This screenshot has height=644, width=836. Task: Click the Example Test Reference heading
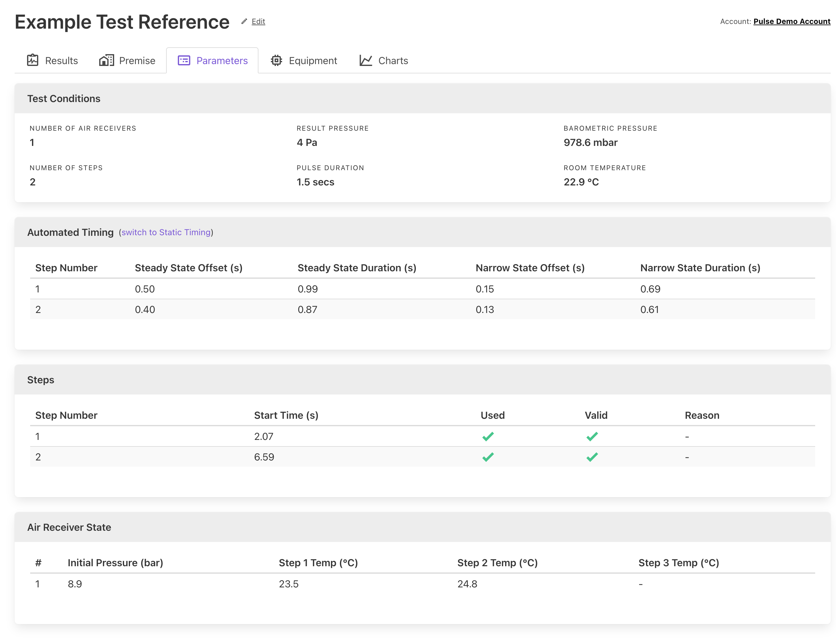pos(122,22)
